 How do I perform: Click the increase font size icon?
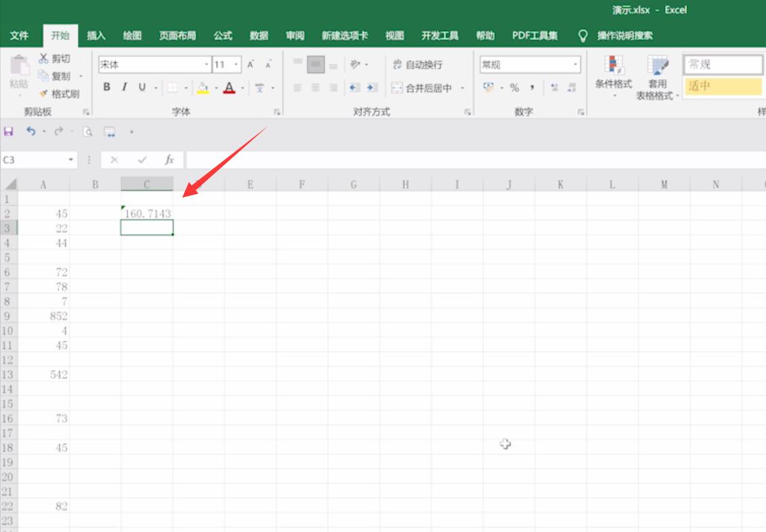(251, 64)
